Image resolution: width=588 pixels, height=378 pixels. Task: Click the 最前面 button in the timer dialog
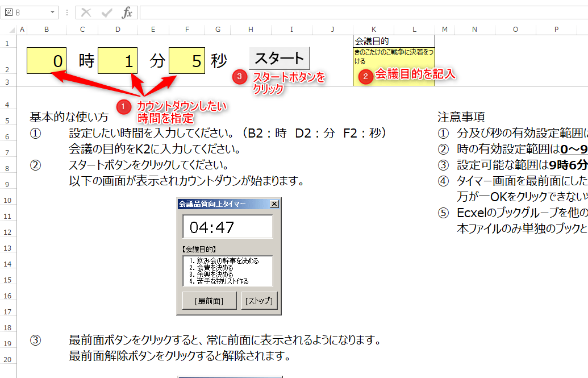coord(209,300)
